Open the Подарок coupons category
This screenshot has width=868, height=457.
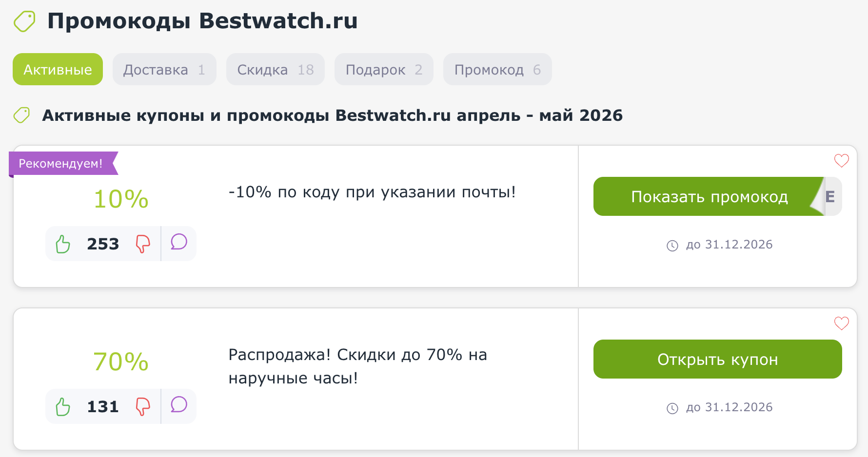click(383, 69)
